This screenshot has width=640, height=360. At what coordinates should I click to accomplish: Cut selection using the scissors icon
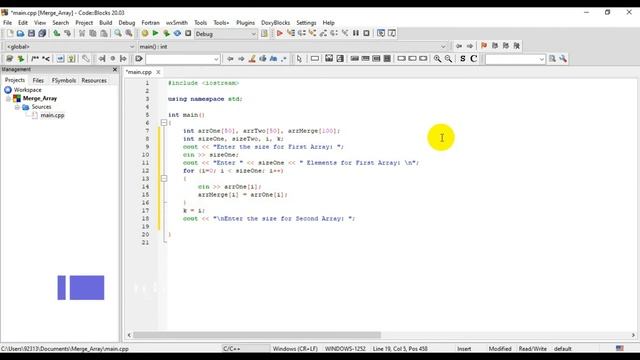click(x=82, y=33)
